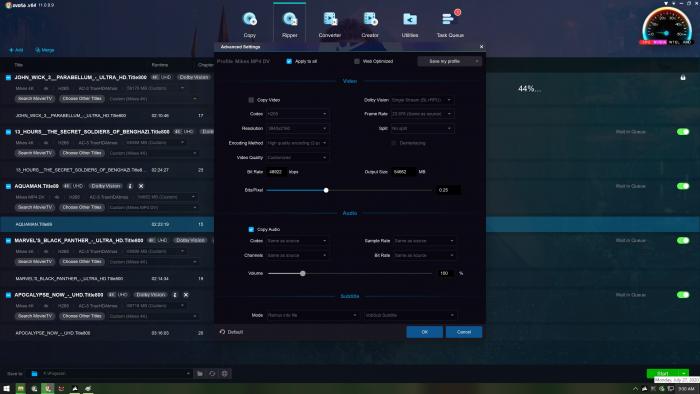Image resolution: width=700 pixels, height=394 pixels.
Task: Open the Creator module
Action: [x=370, y=24]
